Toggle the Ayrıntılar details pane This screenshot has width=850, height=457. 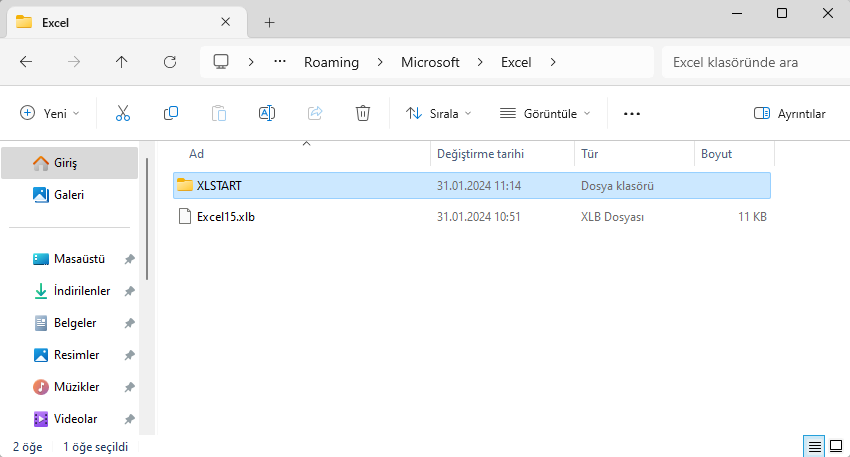tap(789, 113)
